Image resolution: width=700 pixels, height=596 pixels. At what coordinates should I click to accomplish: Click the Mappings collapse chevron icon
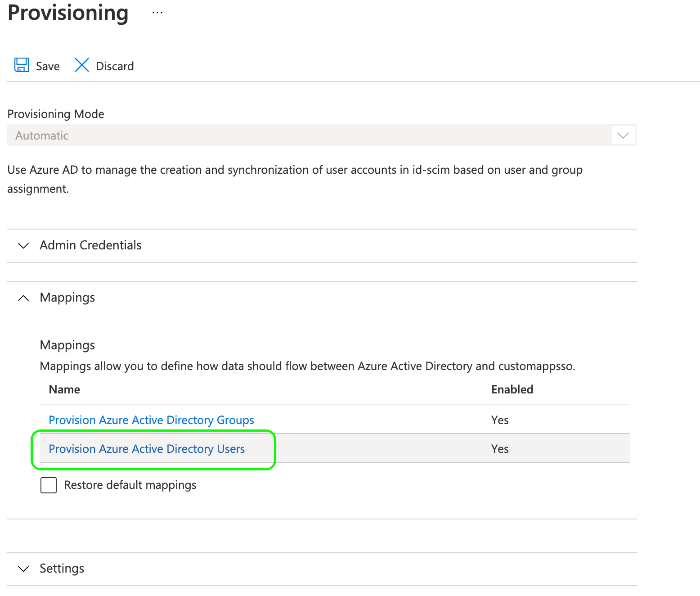click(x=23, y=298)
